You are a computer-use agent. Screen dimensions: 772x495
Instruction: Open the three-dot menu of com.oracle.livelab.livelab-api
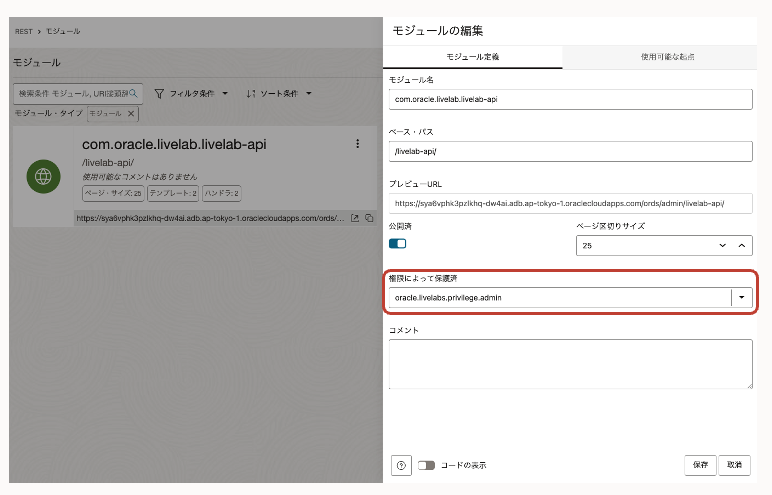[x=357, y=144]
